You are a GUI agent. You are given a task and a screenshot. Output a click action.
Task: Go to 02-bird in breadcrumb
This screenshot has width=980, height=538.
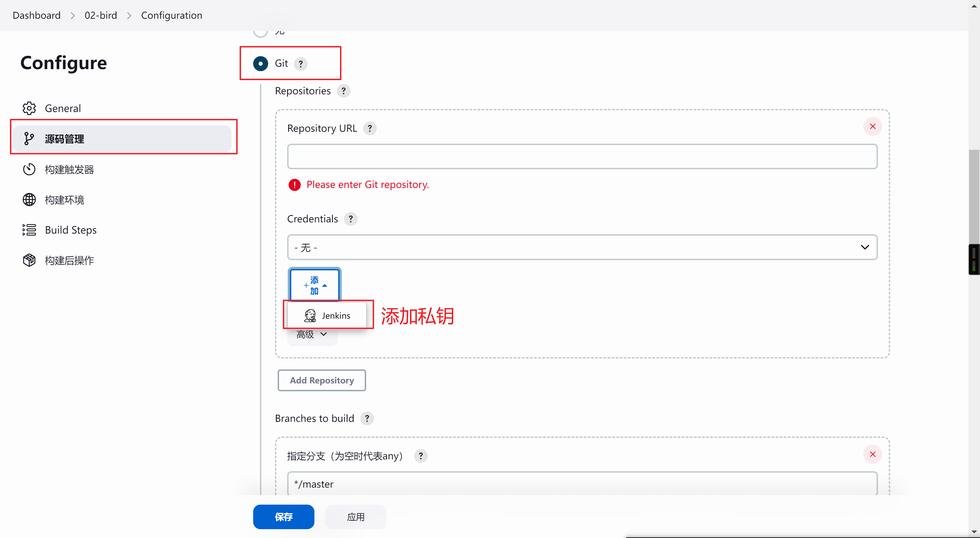pos(100,15)
